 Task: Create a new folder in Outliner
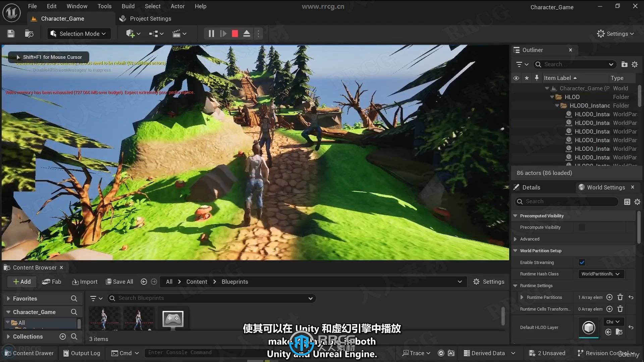tap(624, 64)
